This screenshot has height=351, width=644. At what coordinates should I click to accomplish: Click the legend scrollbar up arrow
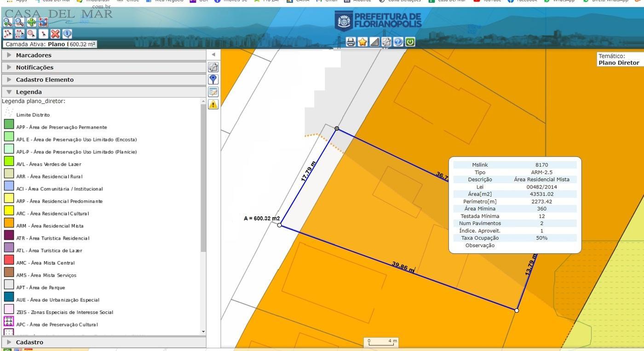tap(203, 101)
